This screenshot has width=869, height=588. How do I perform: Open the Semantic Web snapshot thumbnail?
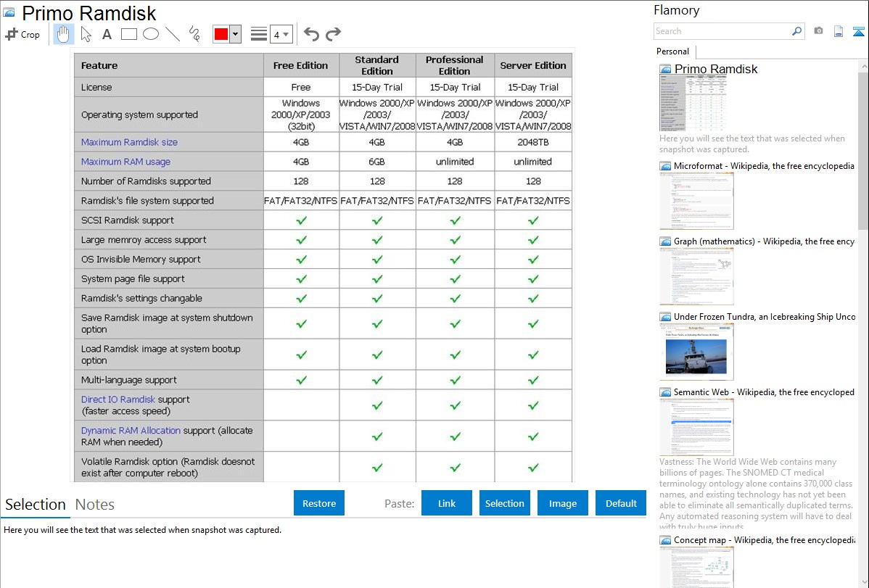(696, 427)
